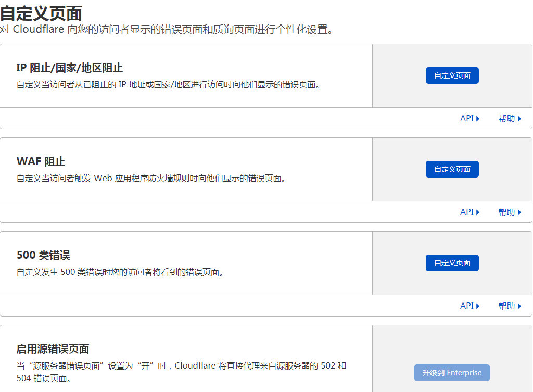Select the WAF 阻止 heading
The image size is (533, 392).
[41, 161]
